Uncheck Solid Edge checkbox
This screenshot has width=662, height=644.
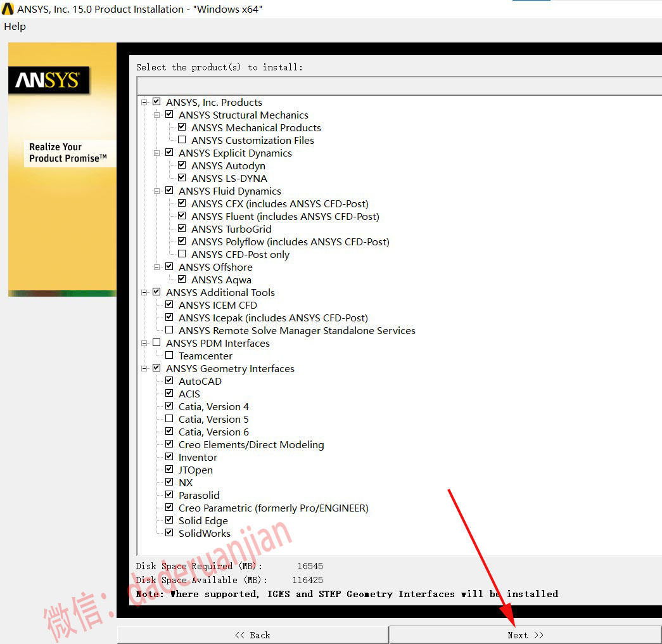point(169,520)
